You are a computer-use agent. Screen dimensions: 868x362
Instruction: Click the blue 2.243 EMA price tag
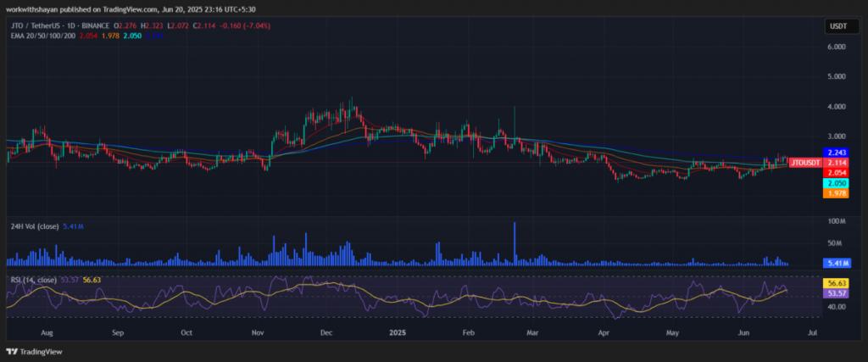point(837,152)
